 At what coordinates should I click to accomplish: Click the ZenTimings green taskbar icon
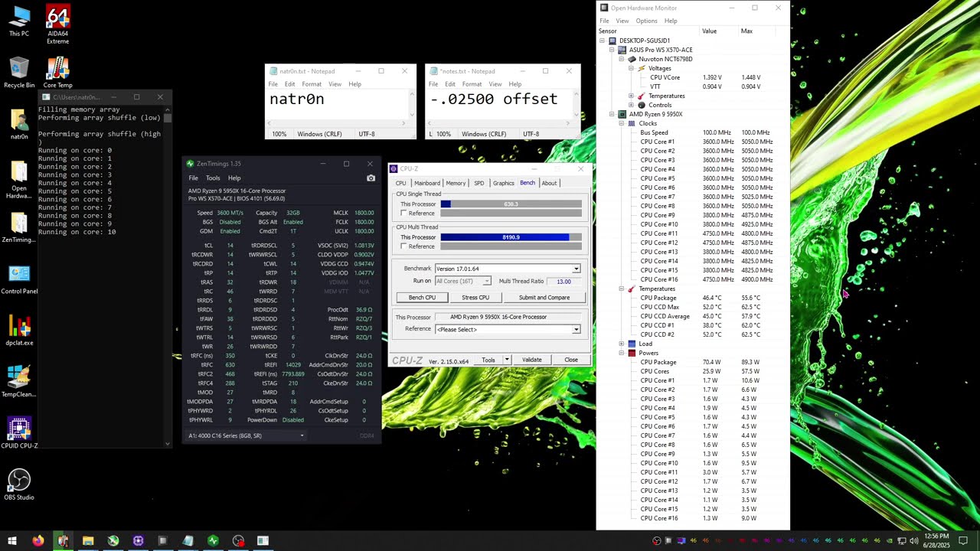click(213, 540)
